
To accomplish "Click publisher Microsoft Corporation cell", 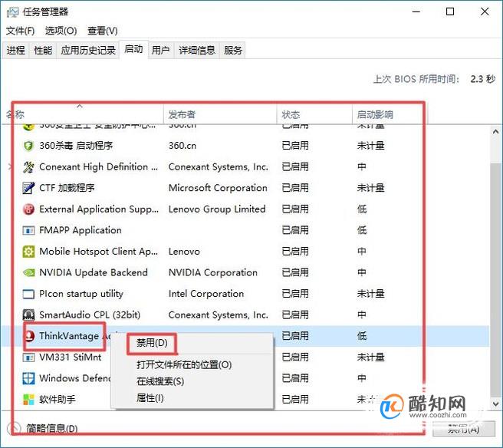I will (218, 188).
